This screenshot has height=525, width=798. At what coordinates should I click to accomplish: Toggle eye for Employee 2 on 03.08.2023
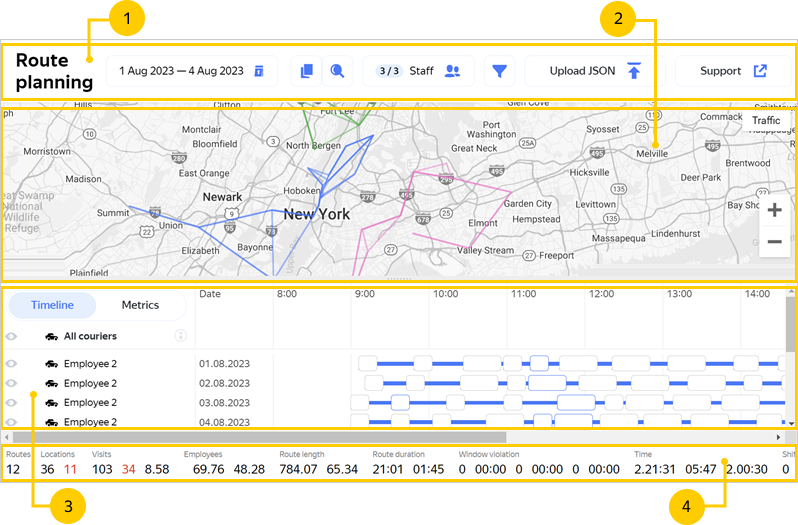(12, 403)
